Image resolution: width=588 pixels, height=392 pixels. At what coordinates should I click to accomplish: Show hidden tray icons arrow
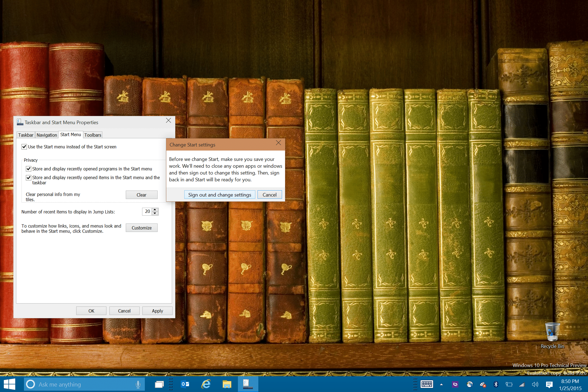point(441,385)
